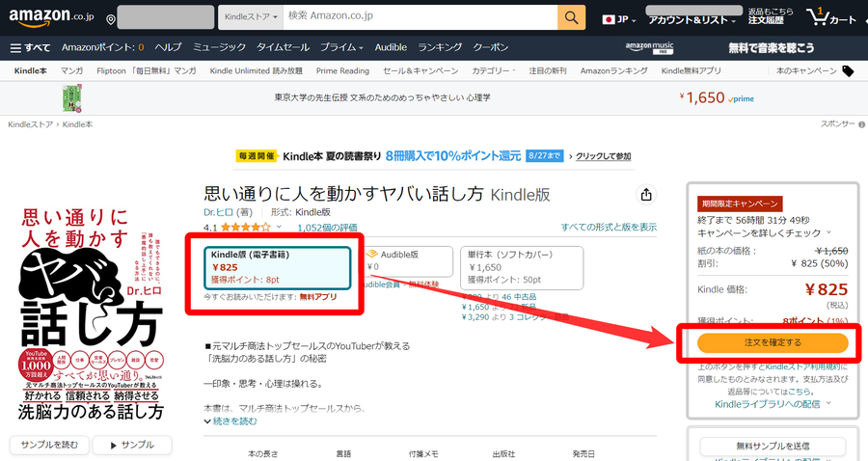Expand アカウント&リスト dropdown
The height and width of the screenshot is (461, 868).
pos(692,20)
